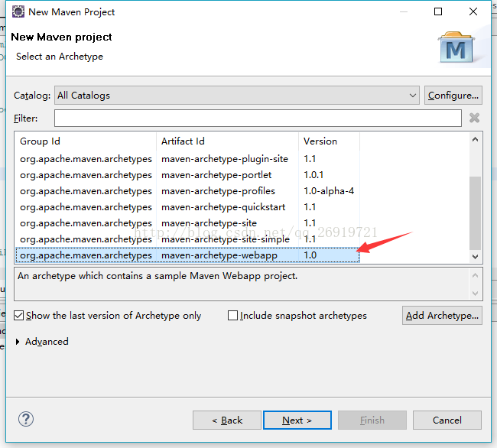This screenshot has width=497, height=448.
Task: Select maven-archetype-site-simple row
Action: tap(187, 239)
